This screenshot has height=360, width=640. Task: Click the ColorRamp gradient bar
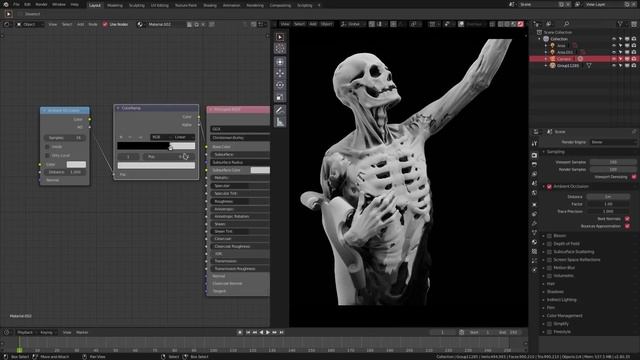(x=156, y=146)
